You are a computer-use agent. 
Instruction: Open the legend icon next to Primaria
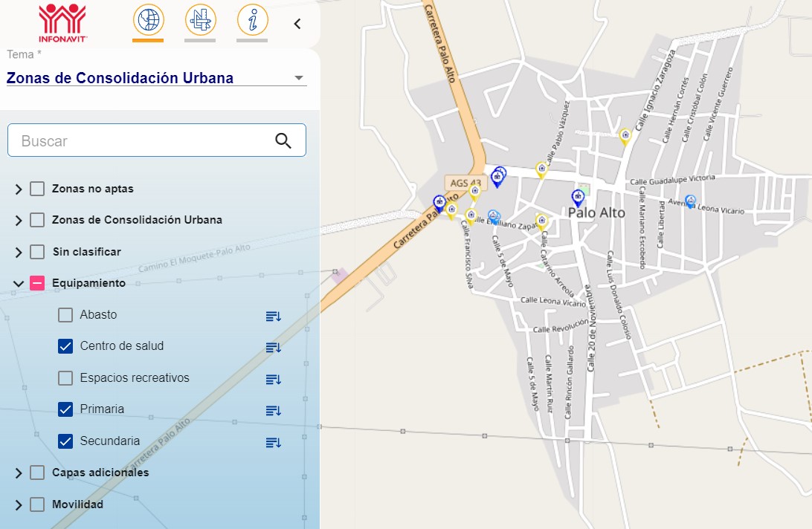click(x=274, y=411)
